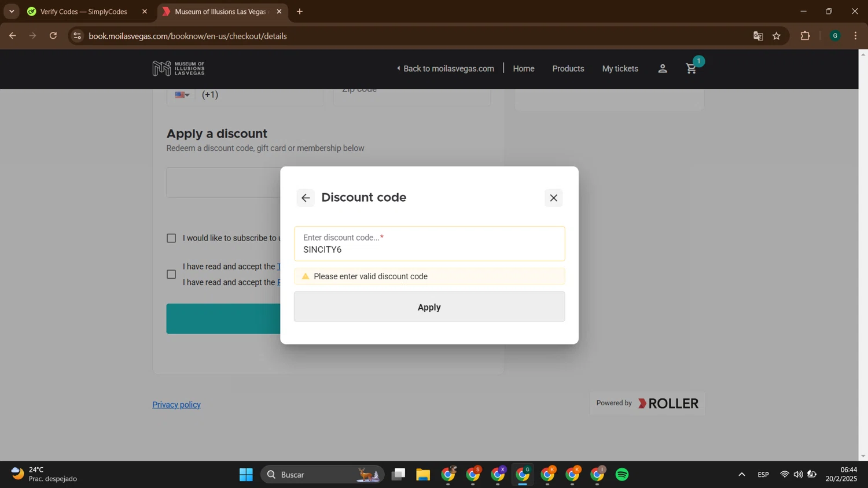This screenshot has height=488, width=868.
Task: Open the weather widget showing 24°C
Action: [x=45, y=474]
